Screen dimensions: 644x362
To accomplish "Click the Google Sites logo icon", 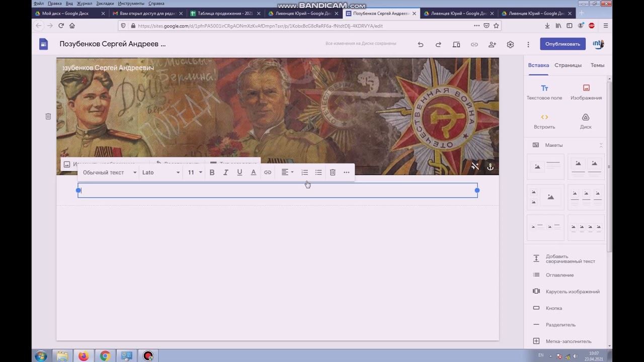I will (44, 44).
